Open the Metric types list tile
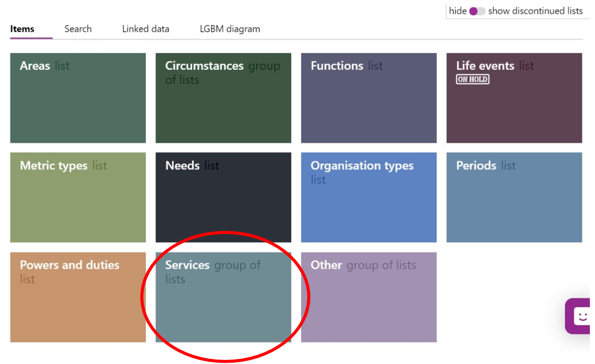Image resolution: width=595 pixels, height=364 pixels. click(x=78, y=198)
